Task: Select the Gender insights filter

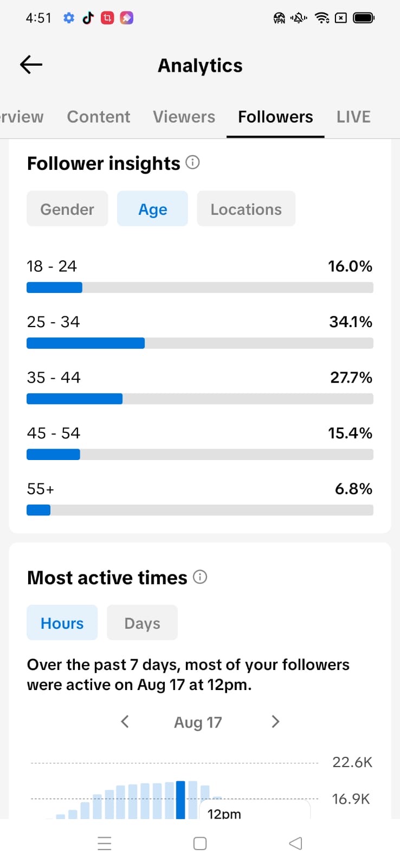Action: [67, 209]
